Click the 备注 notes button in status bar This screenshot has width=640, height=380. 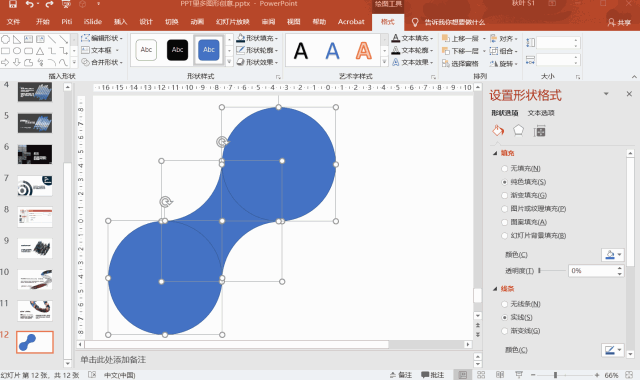tap(400, 375)
